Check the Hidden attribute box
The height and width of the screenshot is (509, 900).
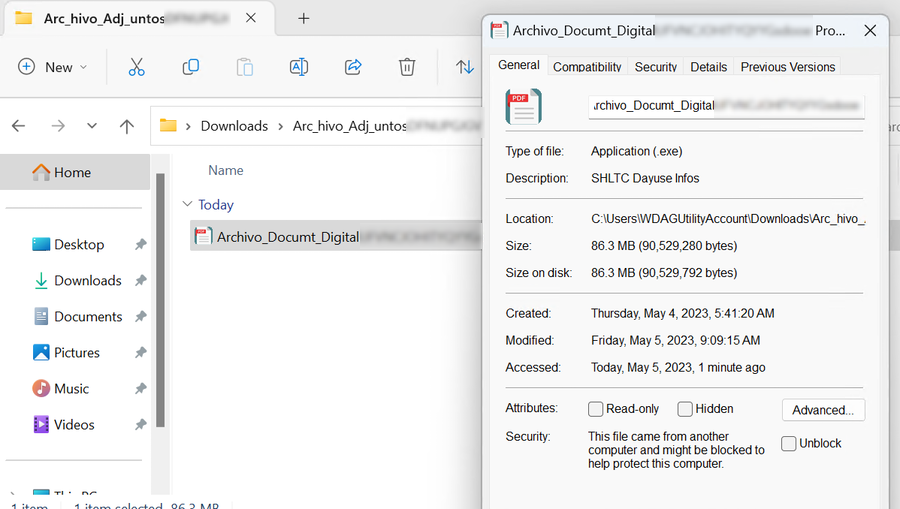click(685, 409)
